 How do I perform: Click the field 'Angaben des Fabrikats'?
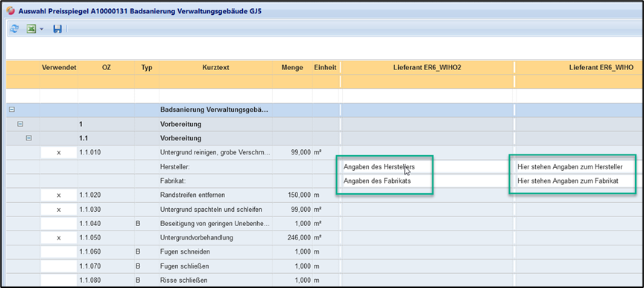[x=427, y=181]
